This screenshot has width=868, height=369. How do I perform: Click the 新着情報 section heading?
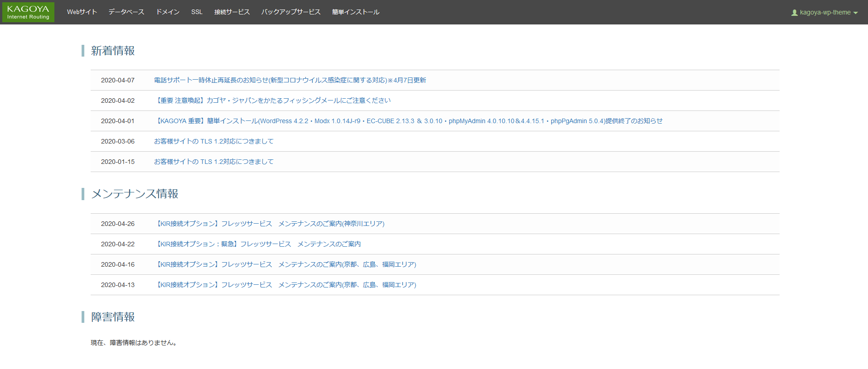[113, 51]
